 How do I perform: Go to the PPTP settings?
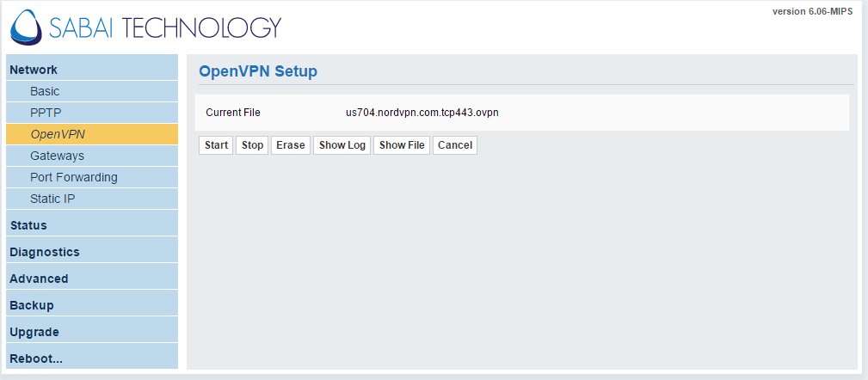pos(46,113)
